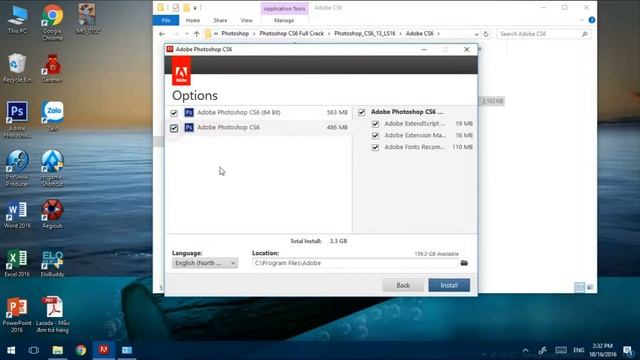Uncheck Adobe ExtendScript component

coord(375,124)
